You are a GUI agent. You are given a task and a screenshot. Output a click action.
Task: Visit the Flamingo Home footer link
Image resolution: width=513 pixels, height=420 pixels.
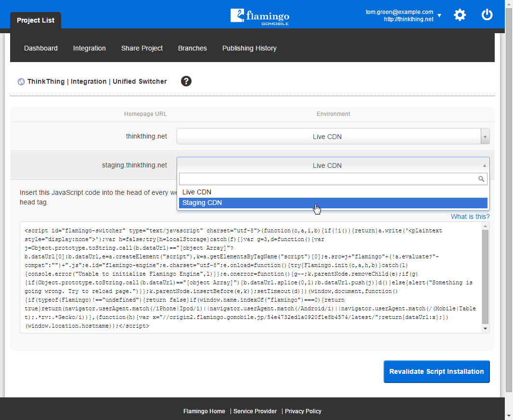(204, 411)
